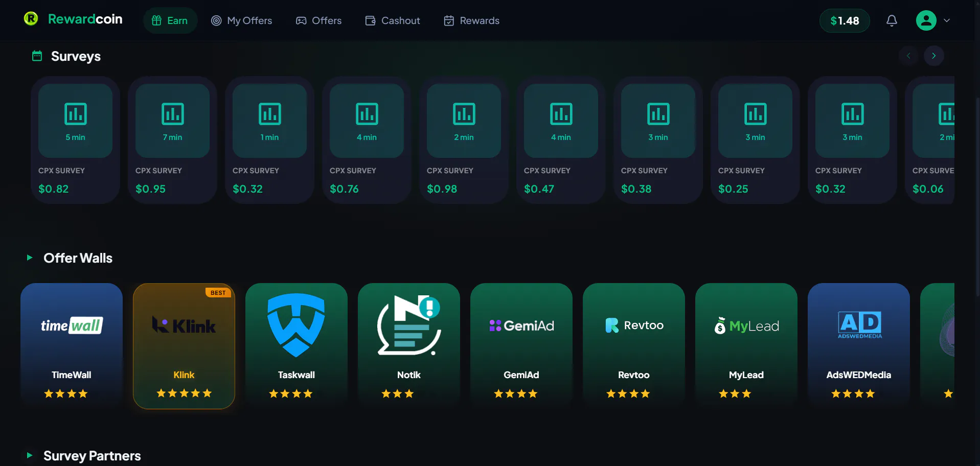The width and height of the screenshot is (980, 466).
Task: Open the $0.38 CPX survey
Action: 658,140
